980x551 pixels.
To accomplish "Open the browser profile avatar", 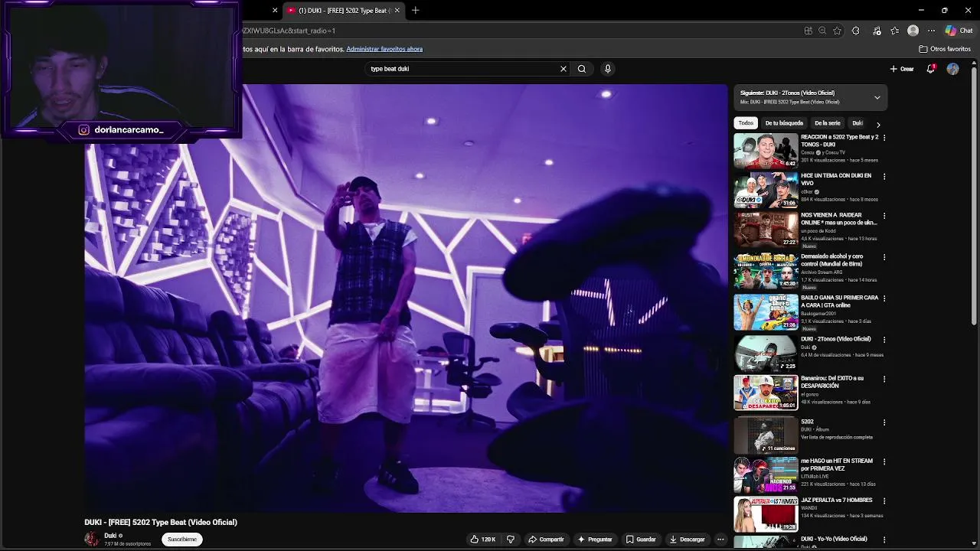I will point(913,31).
